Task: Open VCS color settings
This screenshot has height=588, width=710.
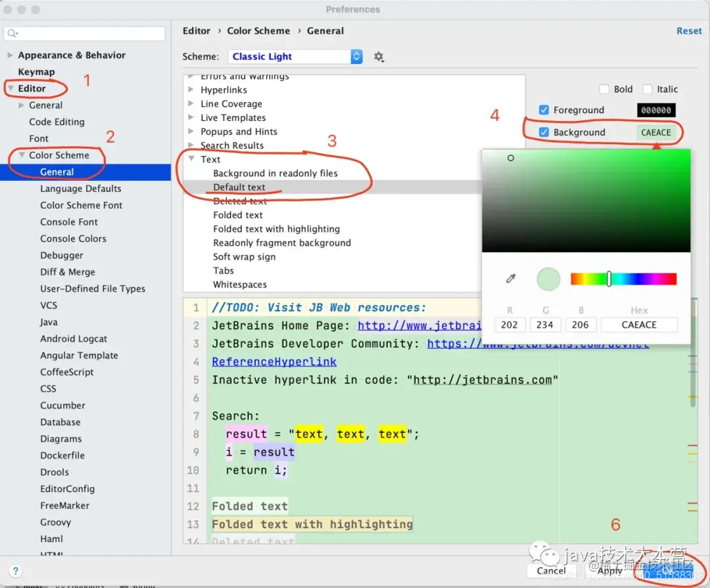Action: [49, 305]
